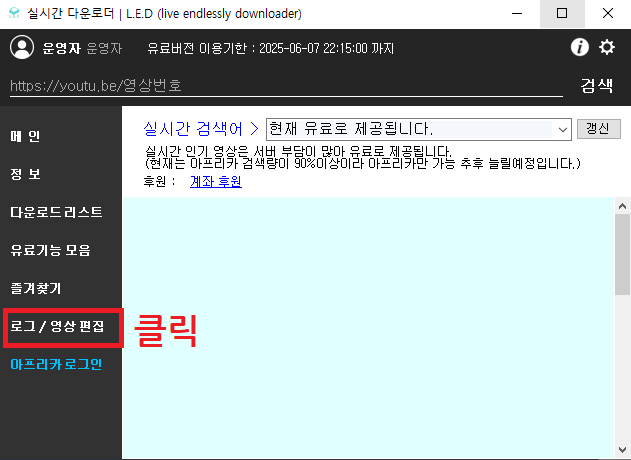
Task: Click the 검색 search button
Action: (x=596, y=86)
